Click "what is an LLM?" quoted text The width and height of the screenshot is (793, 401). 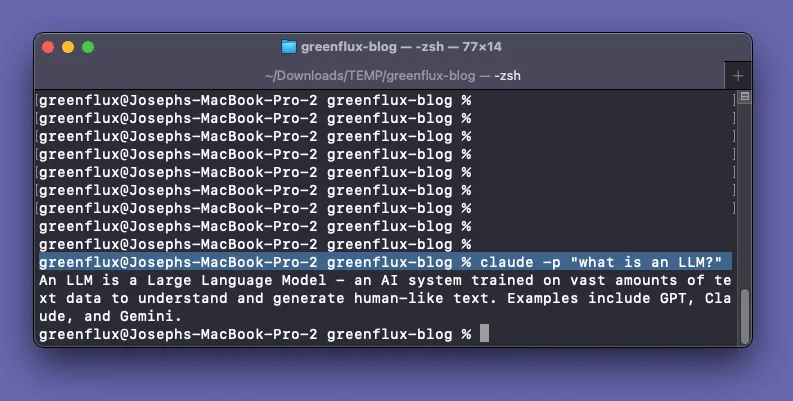[650, 262]
